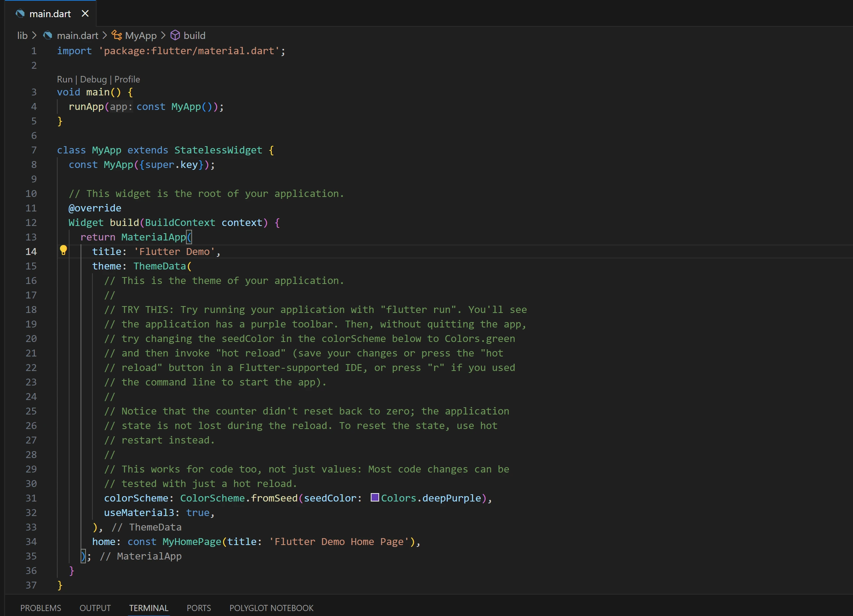Click the MaterialApp call on line 13

[153, 237]
